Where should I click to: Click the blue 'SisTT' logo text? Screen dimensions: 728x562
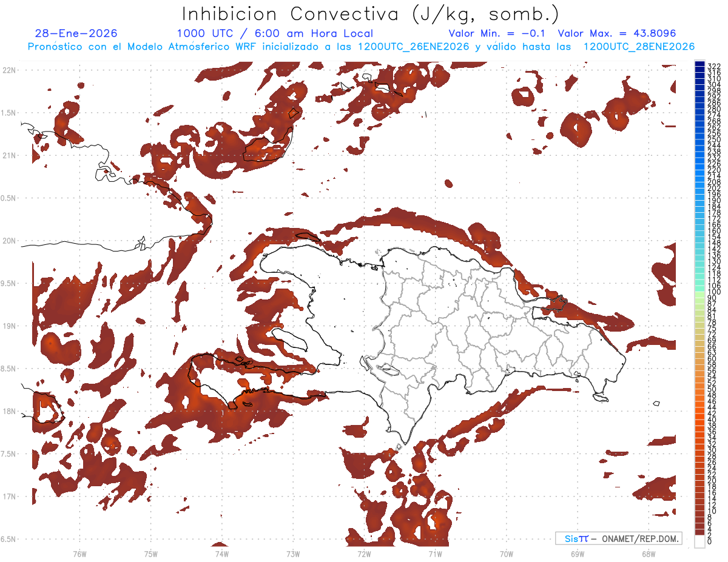(x=576, y=538)
